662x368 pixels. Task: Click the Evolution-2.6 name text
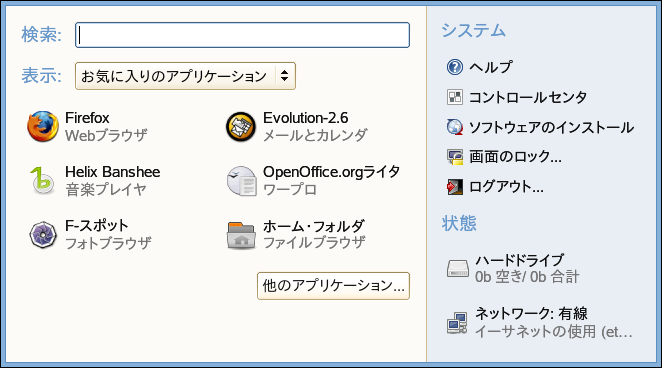point(306,118)
